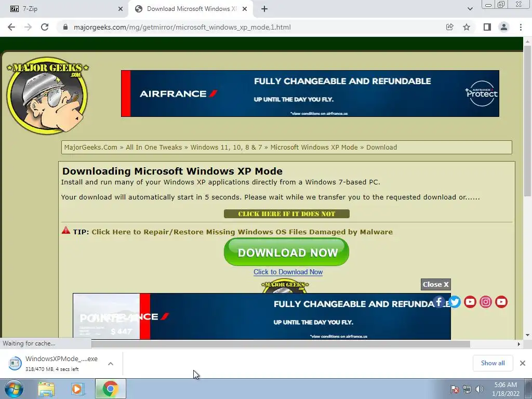Click the 'Click here if it does not' button

click(x=287, y=214)
